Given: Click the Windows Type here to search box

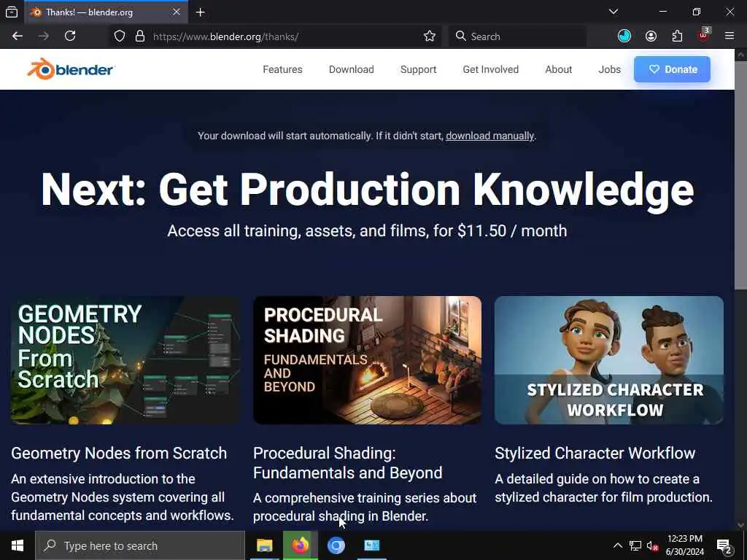Looking at the screenshot, I should pos(139,545).
